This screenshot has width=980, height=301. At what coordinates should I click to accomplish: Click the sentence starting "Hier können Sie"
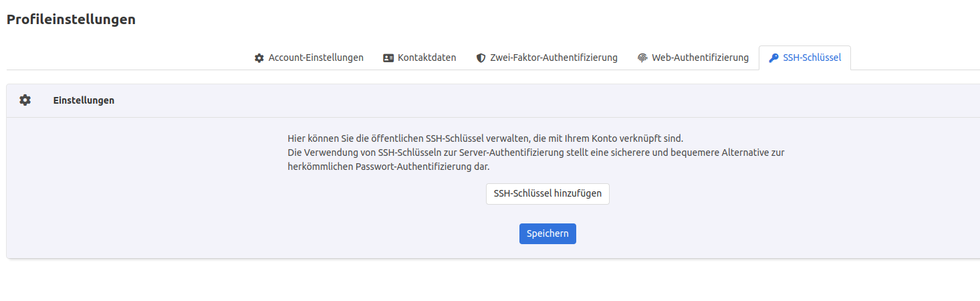pos(485,138)
